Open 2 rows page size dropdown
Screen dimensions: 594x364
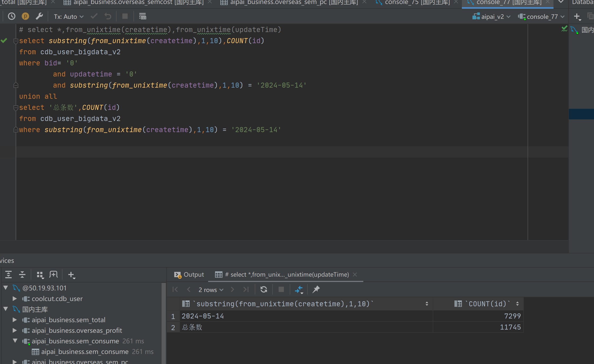(211, 290)
